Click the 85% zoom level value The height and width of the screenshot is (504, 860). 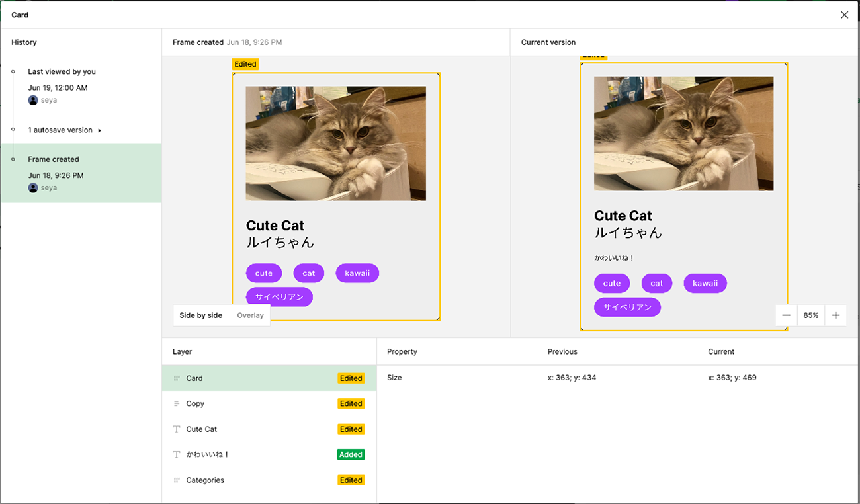tap(811, 315)
